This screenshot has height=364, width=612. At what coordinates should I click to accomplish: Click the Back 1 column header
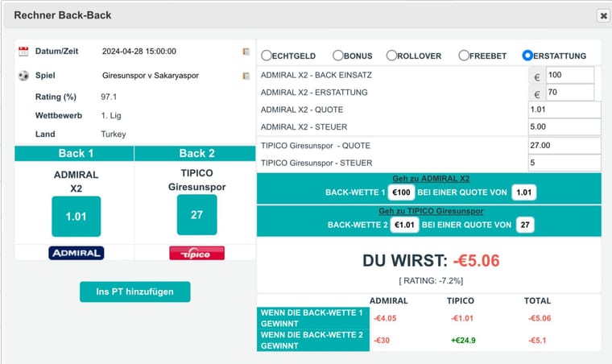74,153
